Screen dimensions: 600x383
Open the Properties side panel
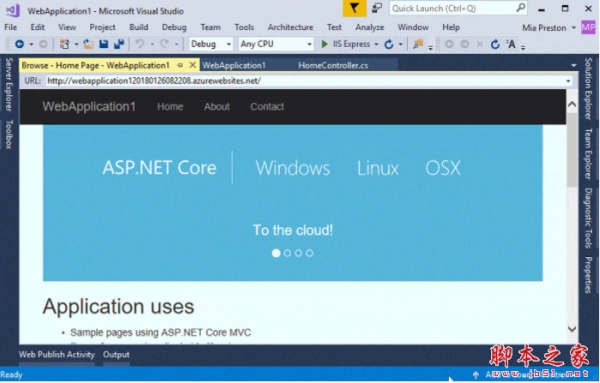pyautogui.click(x=589, y=275)
